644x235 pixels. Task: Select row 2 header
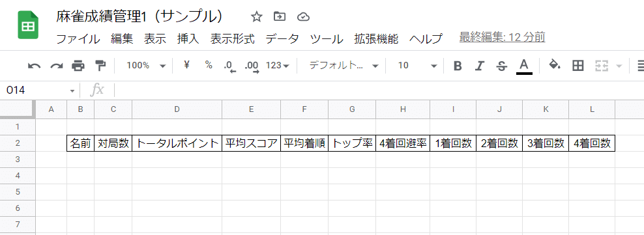pos(18,143)
